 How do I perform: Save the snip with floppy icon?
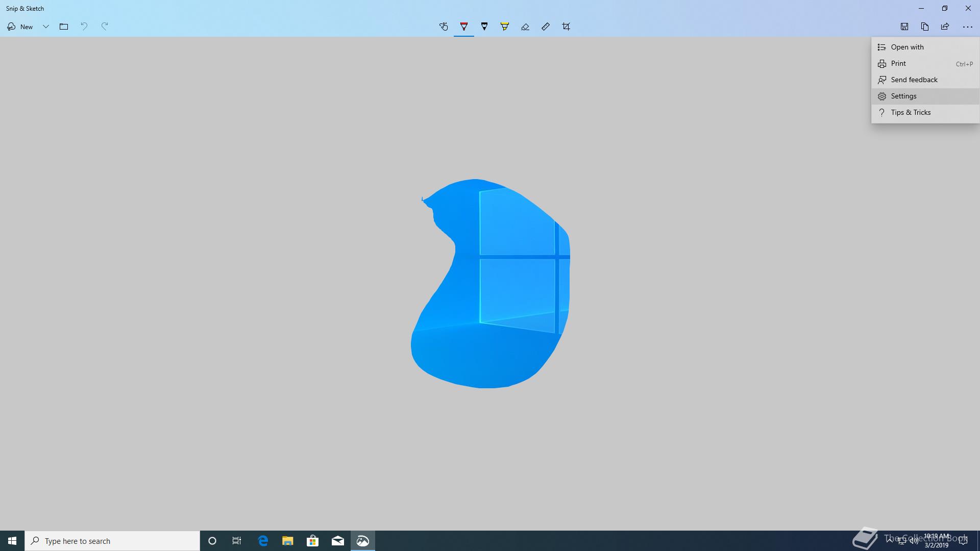coord(904,27)
